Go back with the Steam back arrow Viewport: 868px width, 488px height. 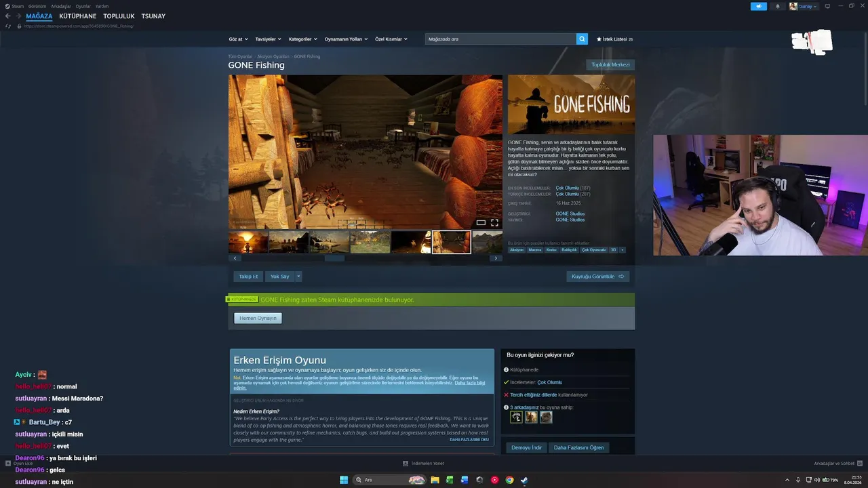(8, 16)
